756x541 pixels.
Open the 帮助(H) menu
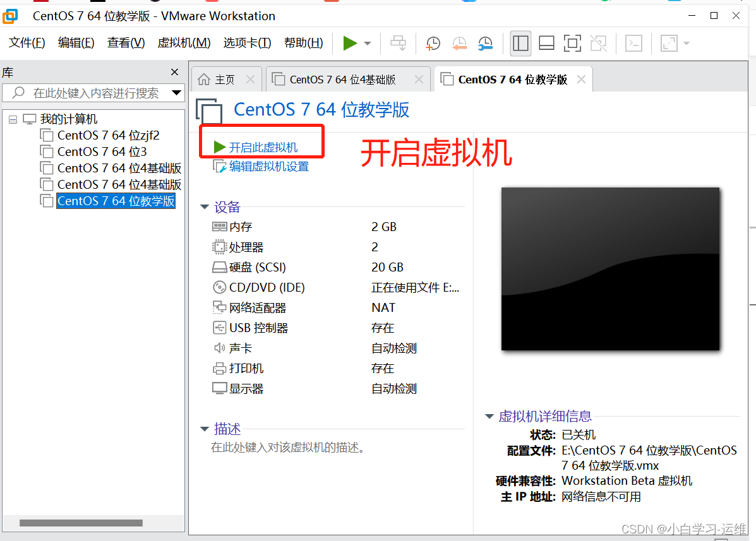304,43
